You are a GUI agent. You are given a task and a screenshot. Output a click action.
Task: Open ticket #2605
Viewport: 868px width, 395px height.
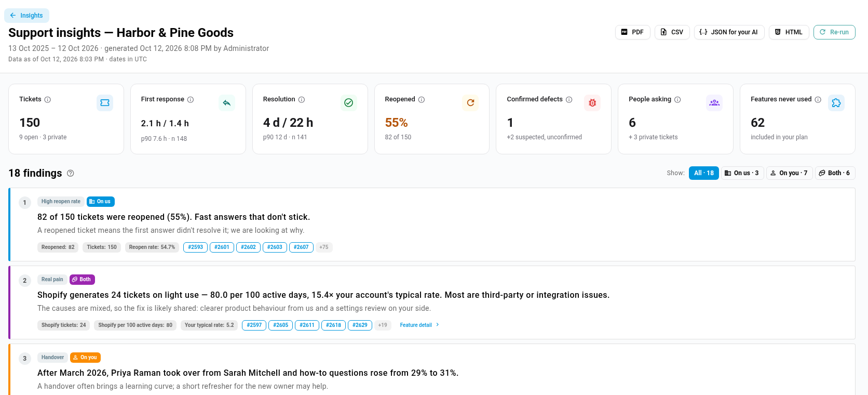pyautogui.click(x=281, y=325)
